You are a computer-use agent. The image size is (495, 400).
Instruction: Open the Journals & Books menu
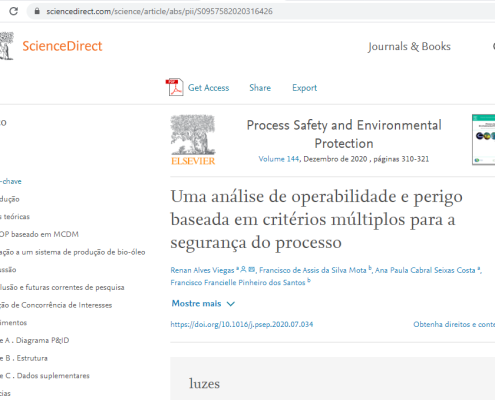click(409, 46)
